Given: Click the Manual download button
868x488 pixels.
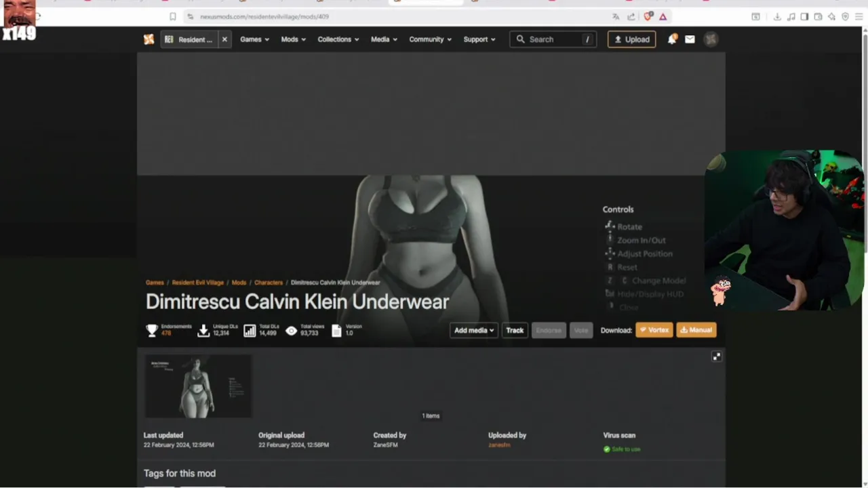Looking at the screenshot, I should tap(696, 330).
